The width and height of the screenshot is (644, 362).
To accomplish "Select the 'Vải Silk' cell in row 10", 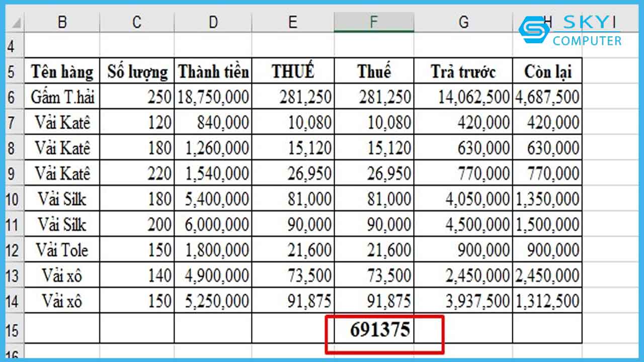I will 62,199.
